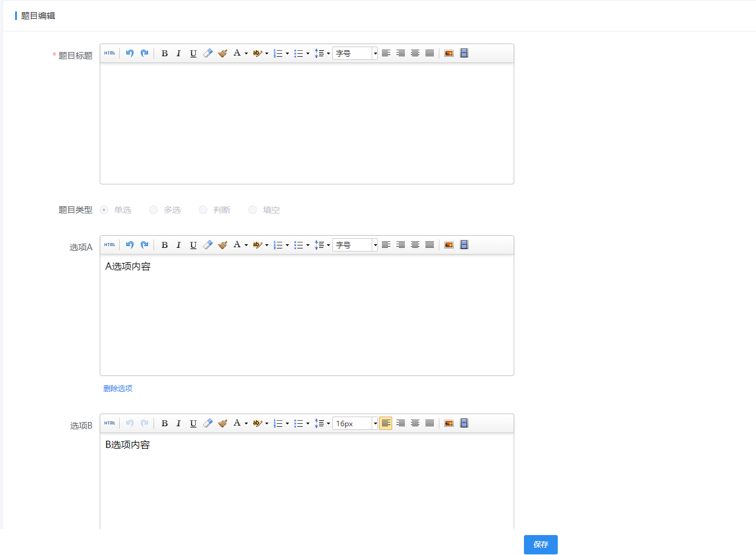
Task: Apply underline in 题目标题 editor toolbar
Action: tap(193, 53)
